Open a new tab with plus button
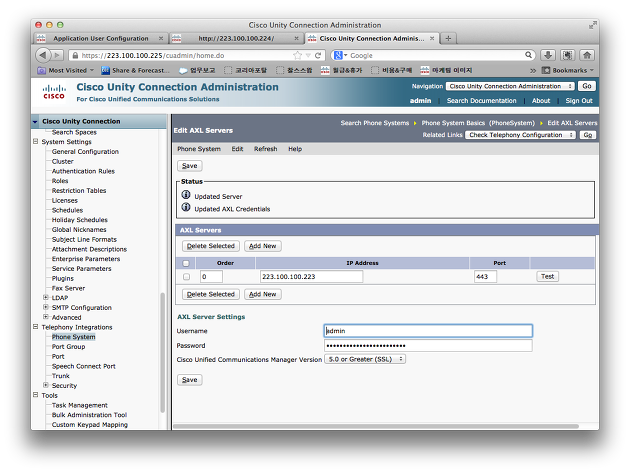 (448, 38)
